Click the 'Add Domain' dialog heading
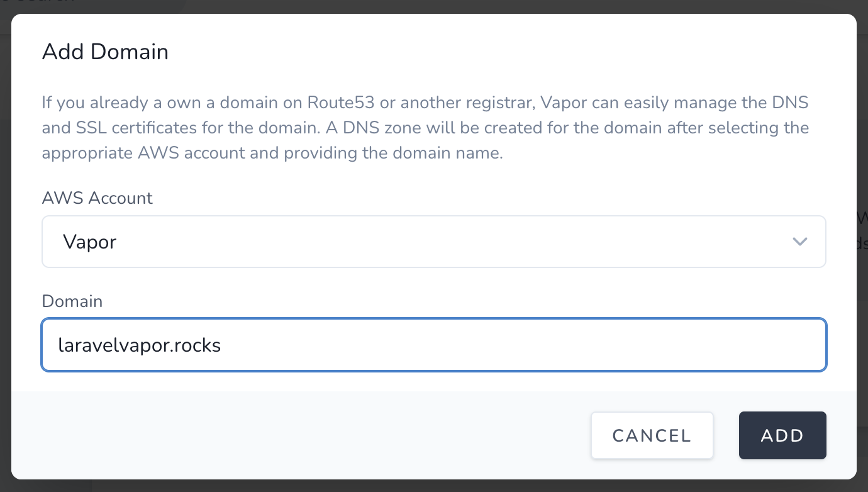 [x=105, y=52]
